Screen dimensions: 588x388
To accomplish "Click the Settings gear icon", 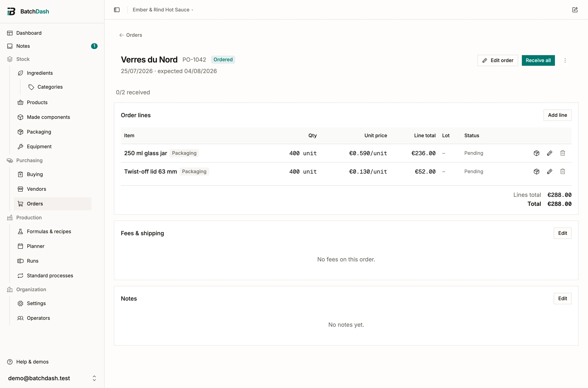I will [21, 303].
